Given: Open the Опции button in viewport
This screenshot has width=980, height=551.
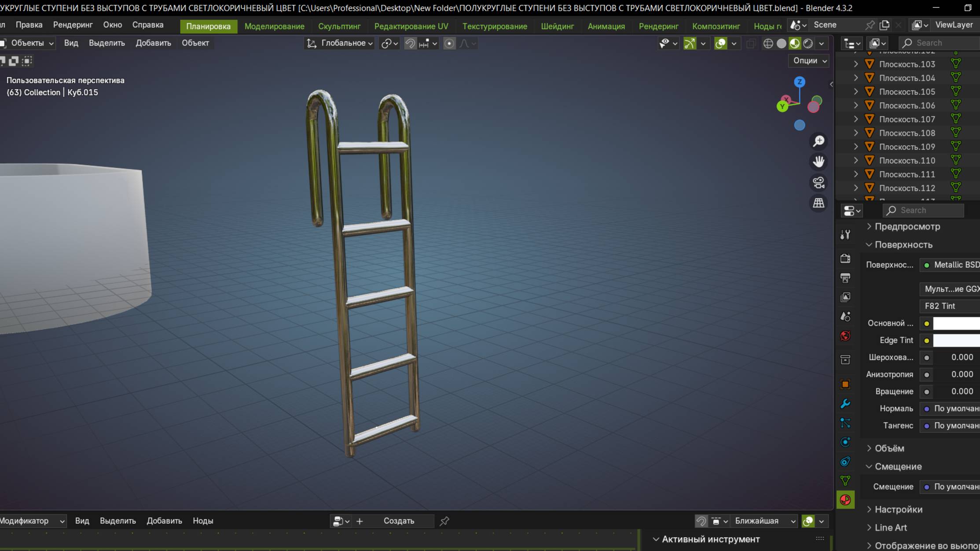Looking at the screenshot, I should tap(809, 60).
